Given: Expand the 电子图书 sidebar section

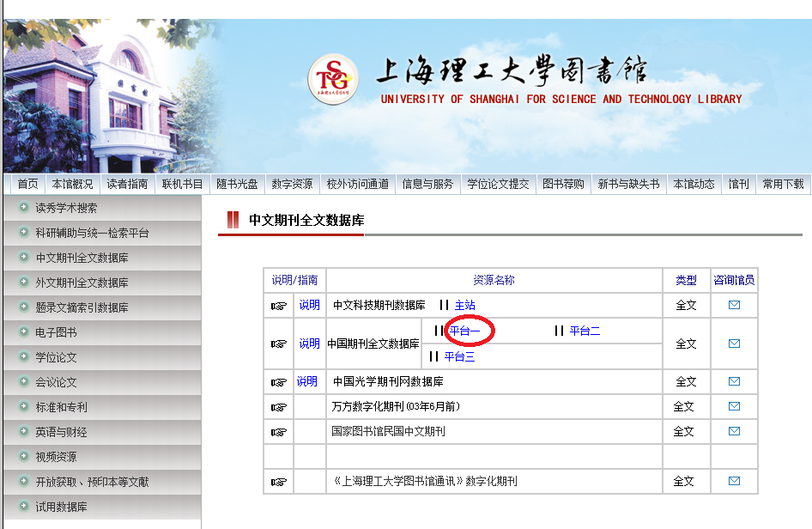Looking at the screenshot, I should (x=56, y=332).
